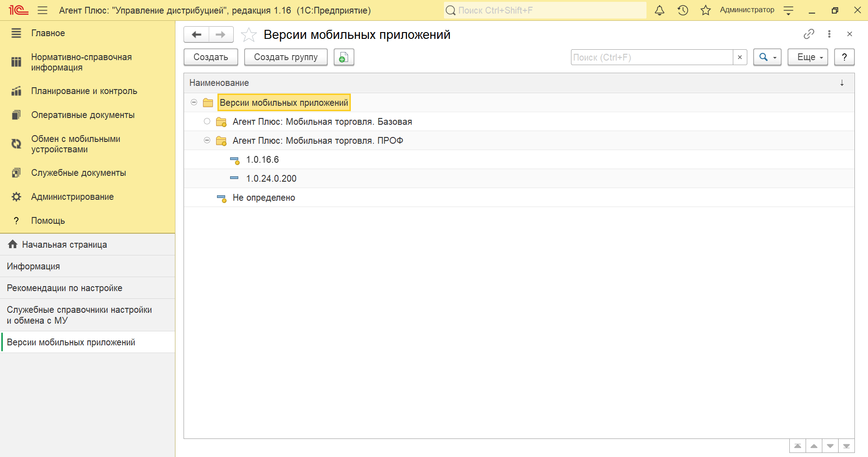Open help with the ? button
Image resolution: width=868 pixels, height=457 pixels.
[844, 57]
